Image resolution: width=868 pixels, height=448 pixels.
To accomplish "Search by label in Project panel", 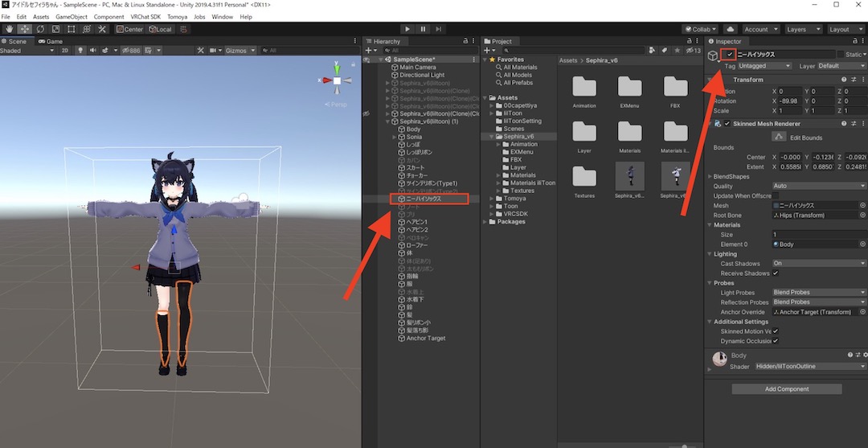I will click(x=665, y=51).
